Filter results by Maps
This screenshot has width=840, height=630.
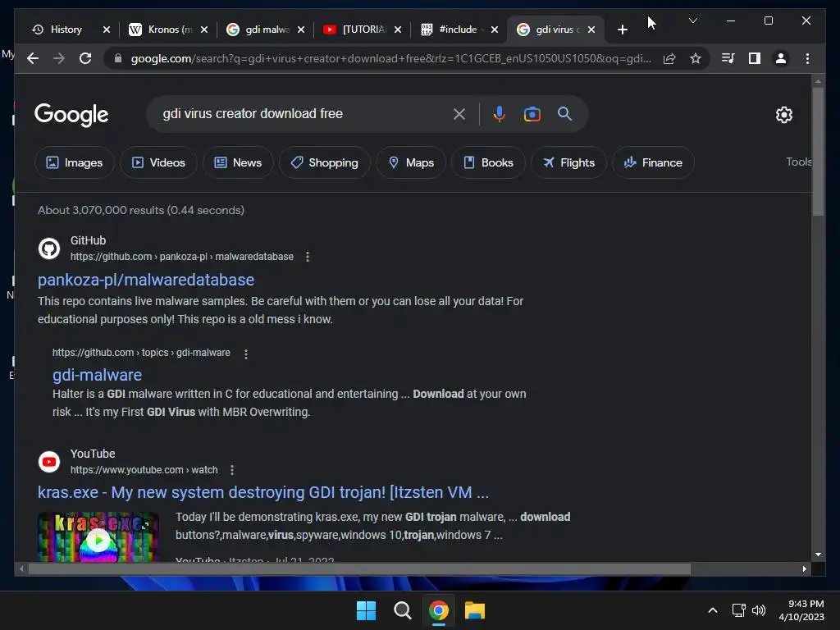[411, 162]
